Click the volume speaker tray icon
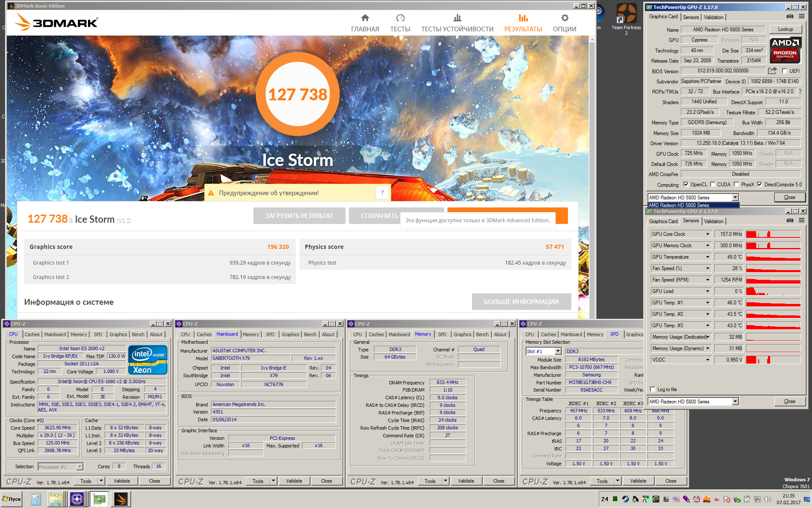 pos(768,500)
